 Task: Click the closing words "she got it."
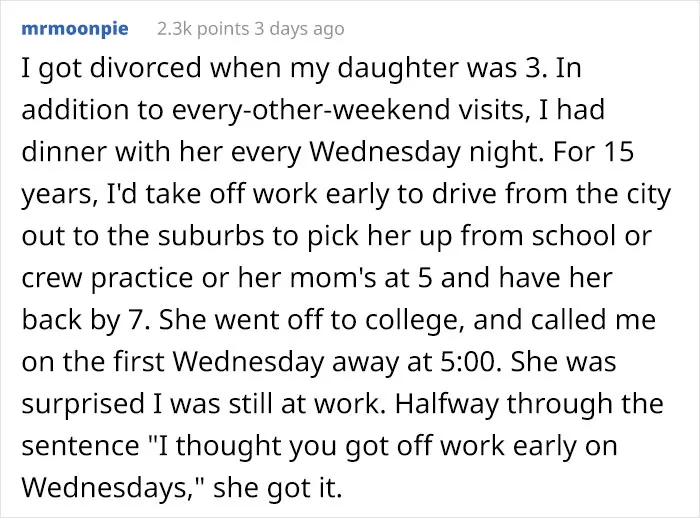tap(278, 488)
